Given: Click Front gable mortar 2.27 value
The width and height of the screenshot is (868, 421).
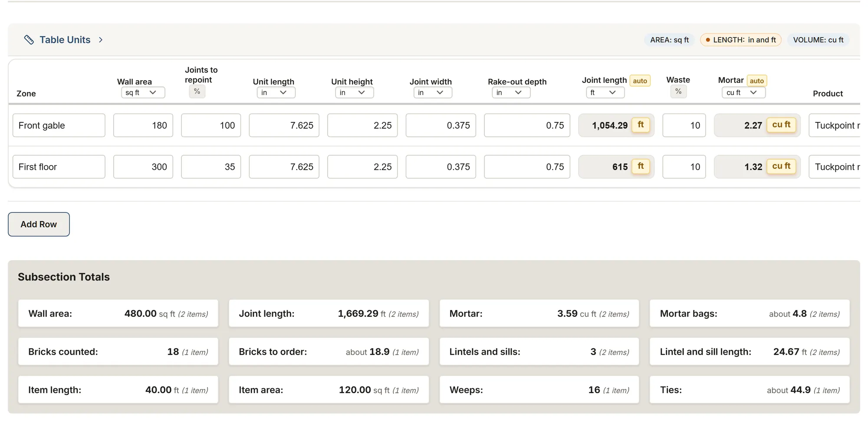Looking at the screenshot, I should 753,125.
